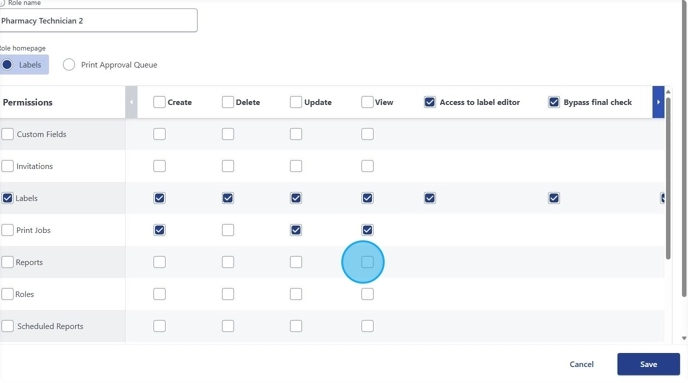Viewport: 688px width, 383px height.
Task: Check the Custom Fields row checkbox
Action: pyautogui.click(x=7, y=134)
